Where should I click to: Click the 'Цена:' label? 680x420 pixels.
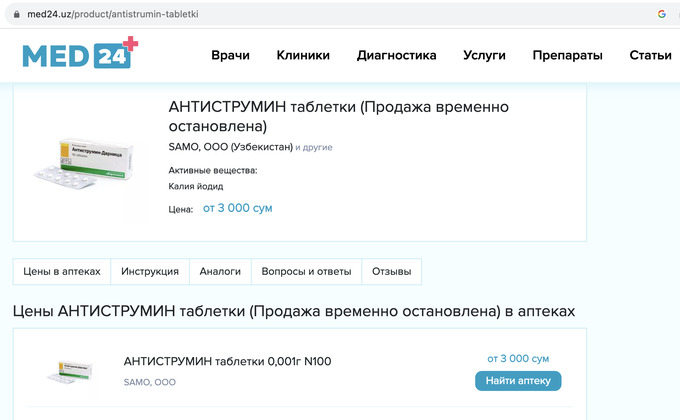pos(180,209)
